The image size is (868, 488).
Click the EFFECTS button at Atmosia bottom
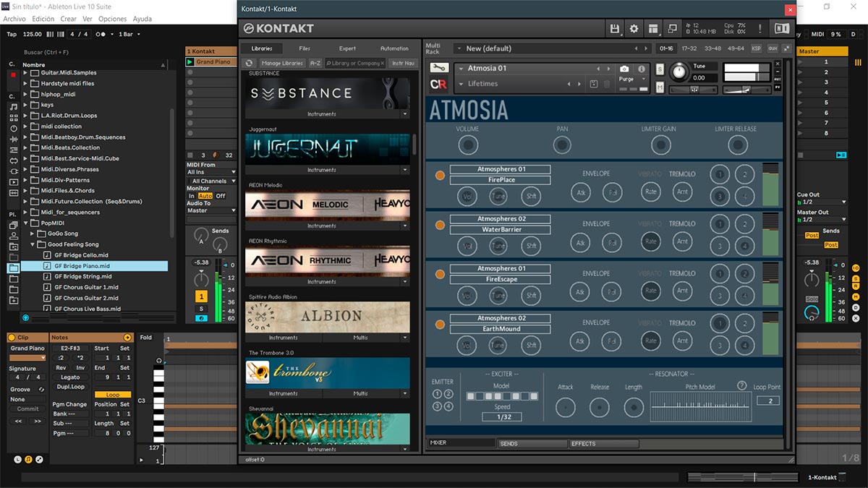click(604, 443)
